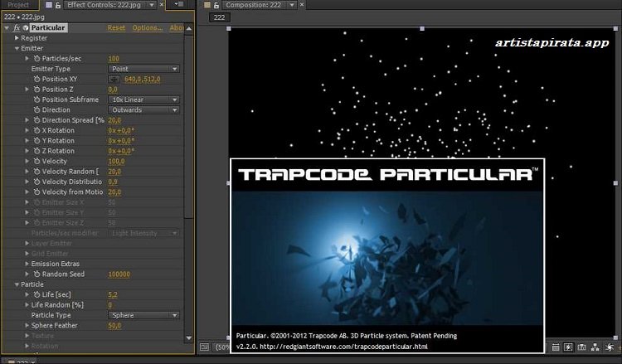Click the effect panel scroll up arrow
Screen dimensions: 622x364
[x=189, y=28]
